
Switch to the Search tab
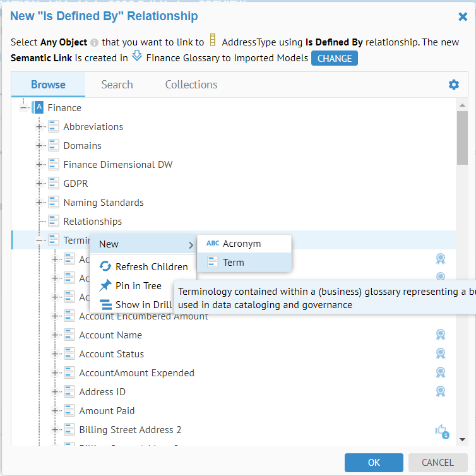(x=117, y=85)
